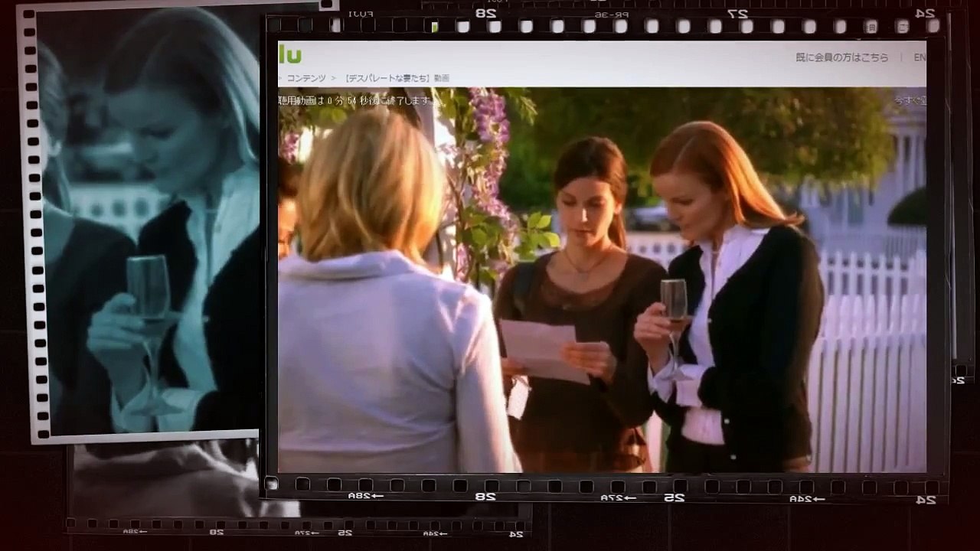Open the コンテンツ breadcrumb link
This screenshot has width=980, height=551.
[x=306, y=78]
